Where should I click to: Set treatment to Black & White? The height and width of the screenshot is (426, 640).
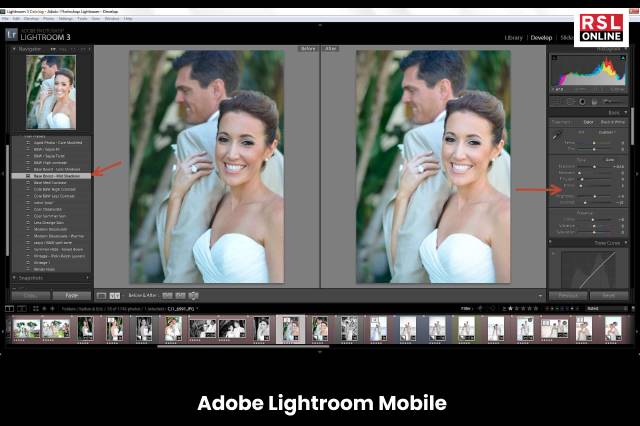(613, 122)
